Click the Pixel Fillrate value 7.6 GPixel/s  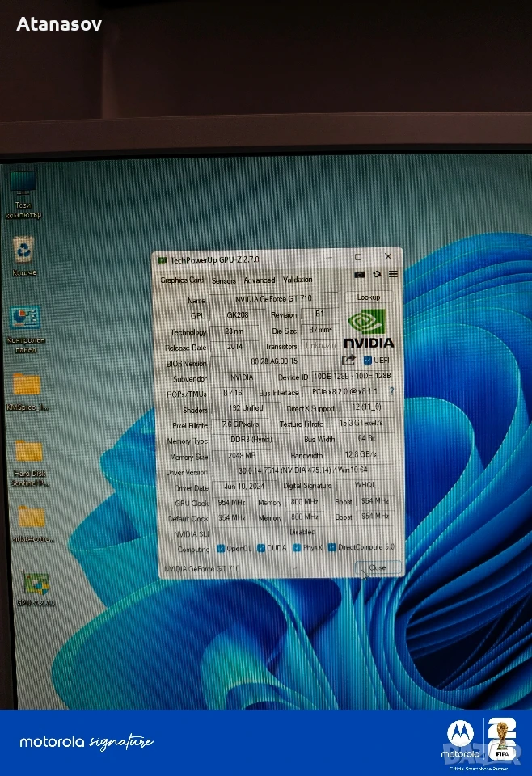point(240,424)
